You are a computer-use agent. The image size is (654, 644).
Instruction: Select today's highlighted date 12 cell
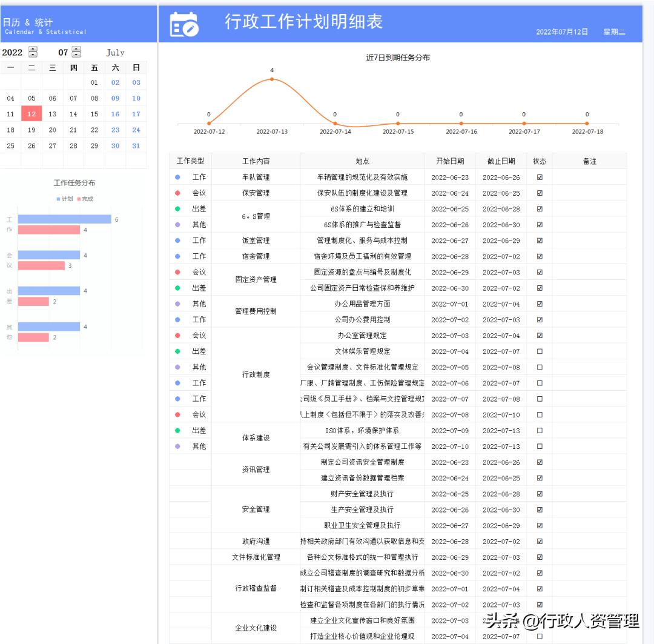[x=31, y=114]
